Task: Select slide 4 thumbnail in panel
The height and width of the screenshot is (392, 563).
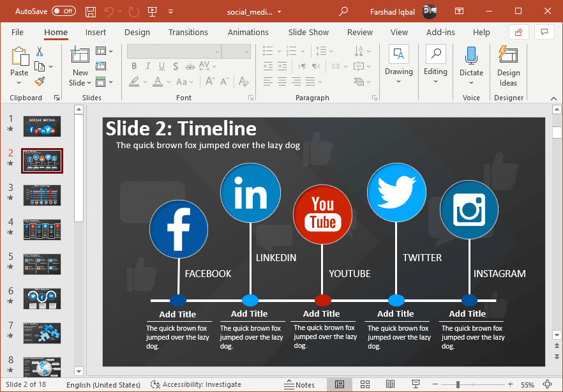Action: tap(42, 230)
